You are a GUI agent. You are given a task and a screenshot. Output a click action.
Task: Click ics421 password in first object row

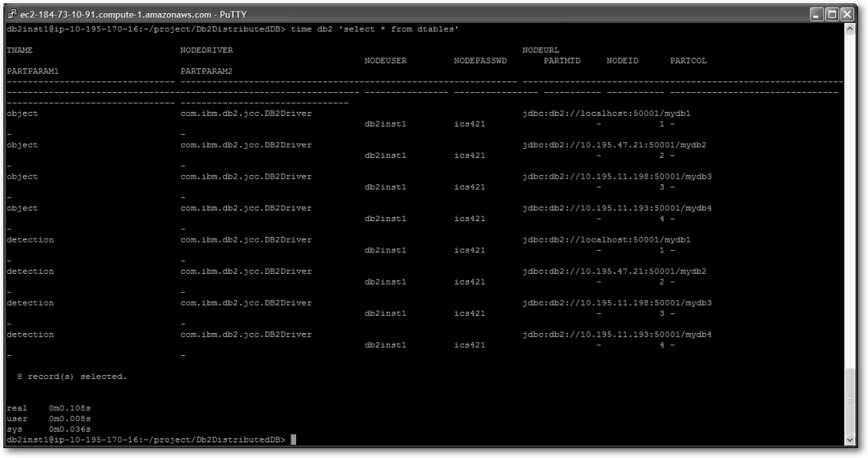pyautogui.click(x=470, y=124)
